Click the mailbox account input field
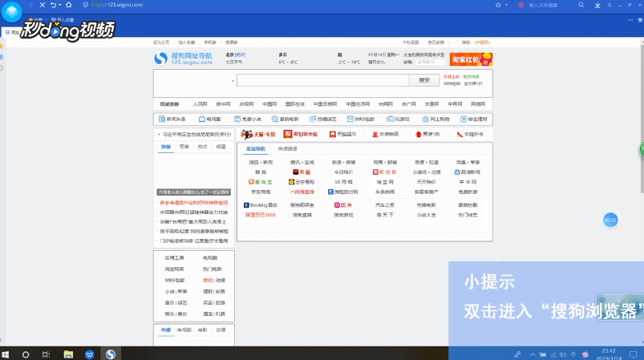The image size is (644, 360). pos(430,63)
